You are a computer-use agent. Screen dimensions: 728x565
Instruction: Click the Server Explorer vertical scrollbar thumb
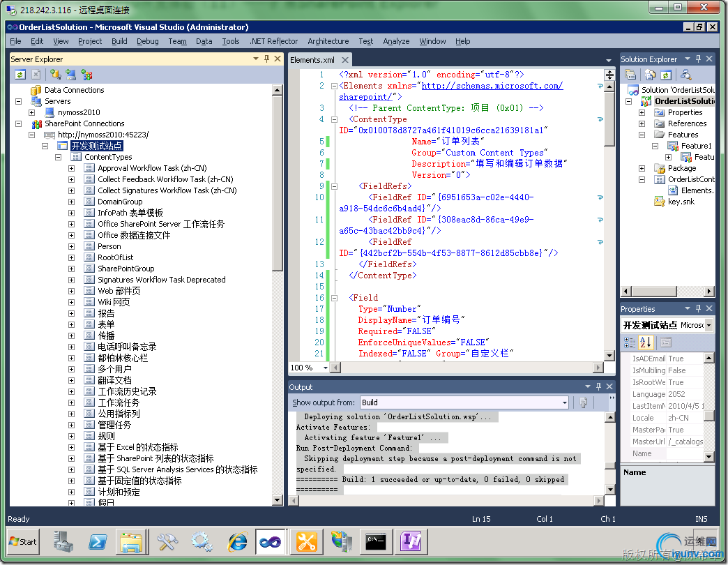[278, 183]
